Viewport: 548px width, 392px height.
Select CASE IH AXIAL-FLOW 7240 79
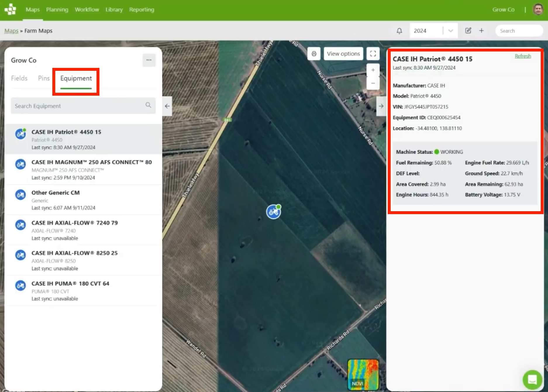pos(83,230)
